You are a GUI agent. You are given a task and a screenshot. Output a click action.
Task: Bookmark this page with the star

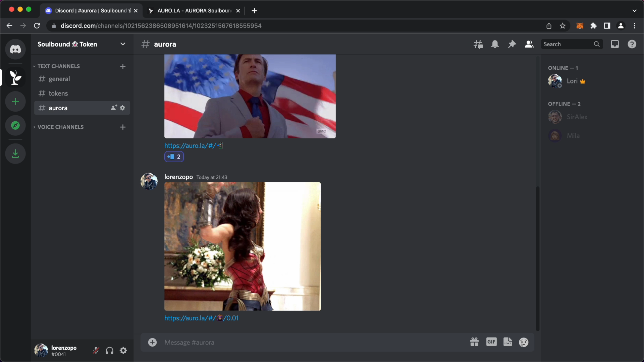coord(562,26)
